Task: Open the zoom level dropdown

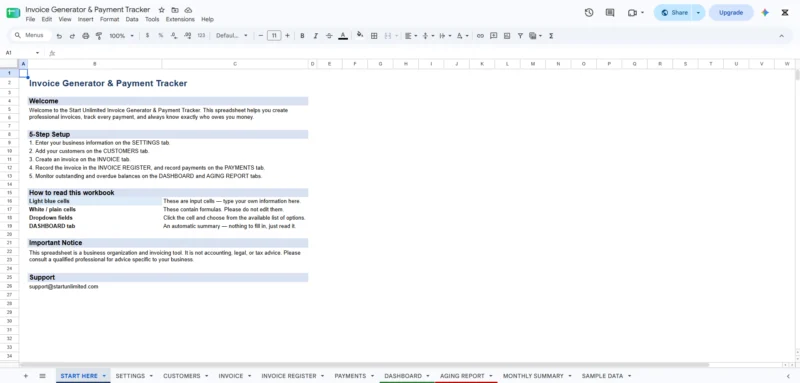Action: (121, 36)
